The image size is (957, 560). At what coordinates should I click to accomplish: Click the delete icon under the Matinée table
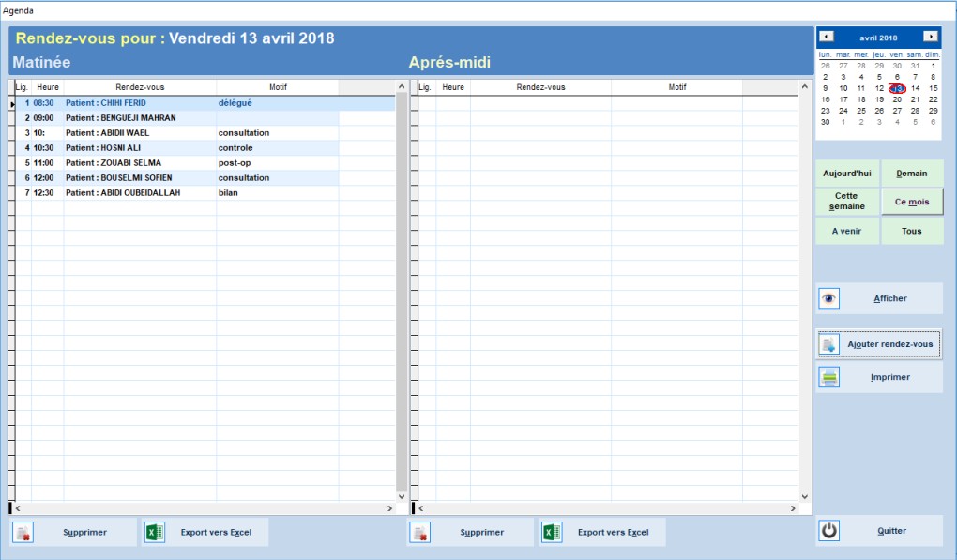[x=24, y=532]
